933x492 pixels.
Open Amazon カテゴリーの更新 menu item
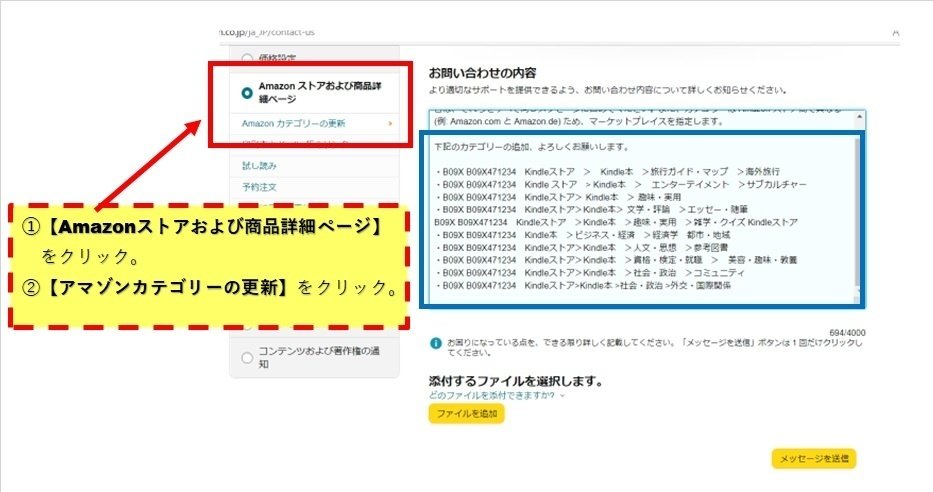pos(293,123)
